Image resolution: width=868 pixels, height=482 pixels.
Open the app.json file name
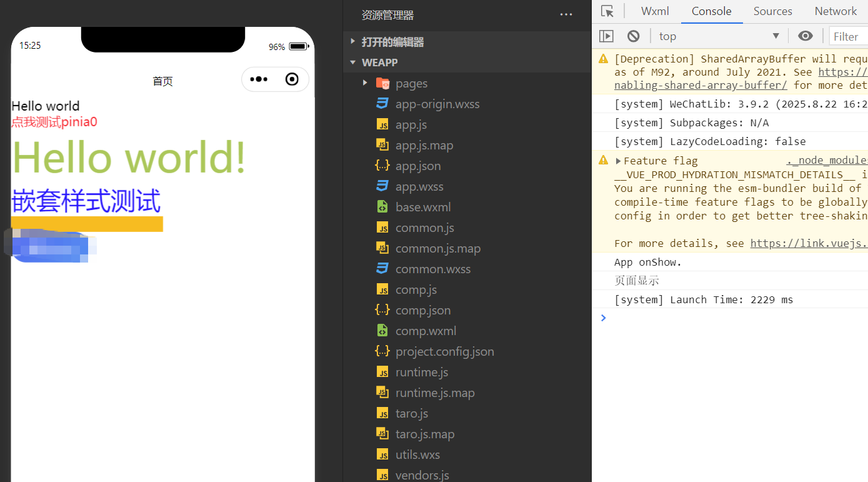418,166
